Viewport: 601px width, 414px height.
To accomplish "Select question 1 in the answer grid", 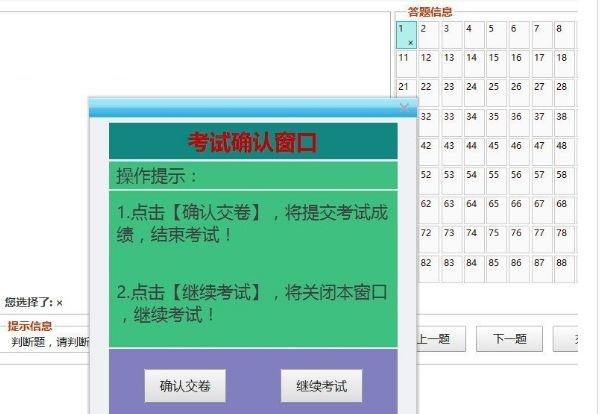I will [406, 35].
